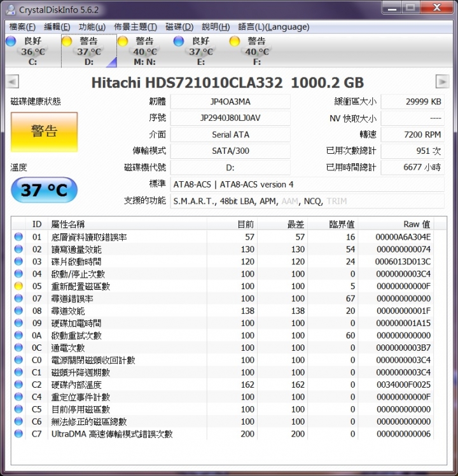Select drive D: disk tab

point(89,51)
